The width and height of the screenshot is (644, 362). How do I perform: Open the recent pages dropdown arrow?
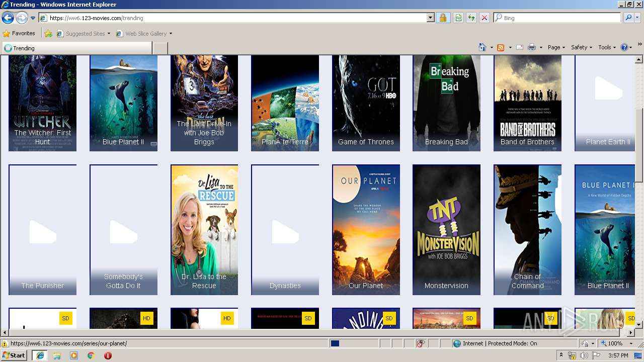33,18
